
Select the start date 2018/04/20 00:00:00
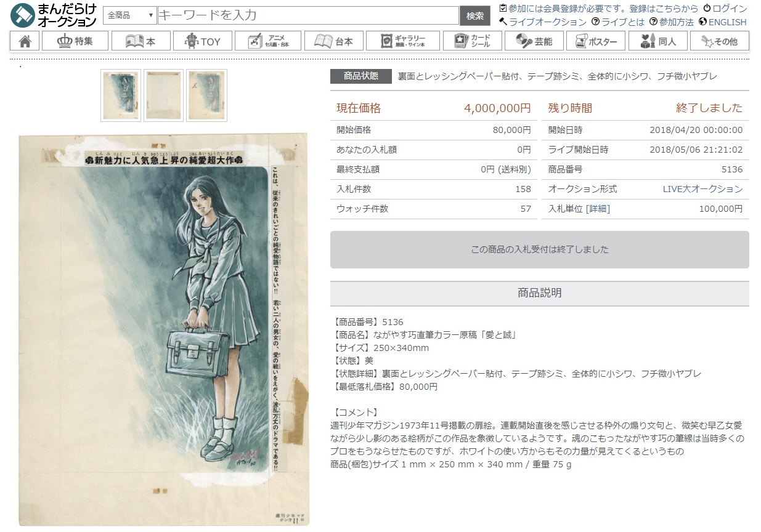[696, 130]
